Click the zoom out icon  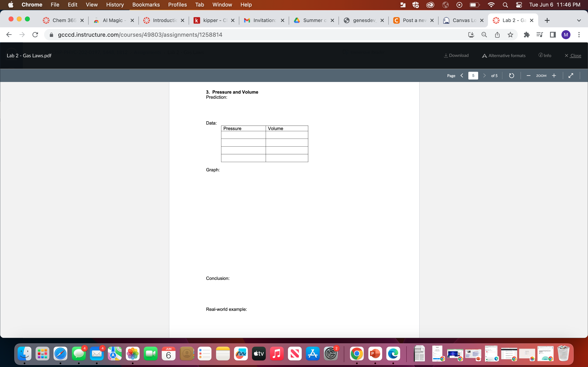click(528, 76)
